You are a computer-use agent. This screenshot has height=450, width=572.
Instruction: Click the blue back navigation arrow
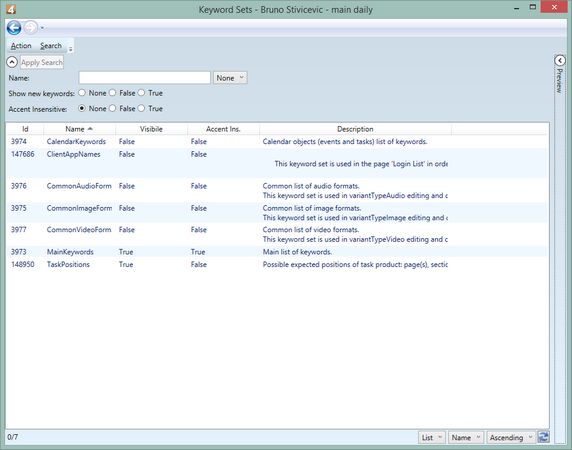(14, 28)
